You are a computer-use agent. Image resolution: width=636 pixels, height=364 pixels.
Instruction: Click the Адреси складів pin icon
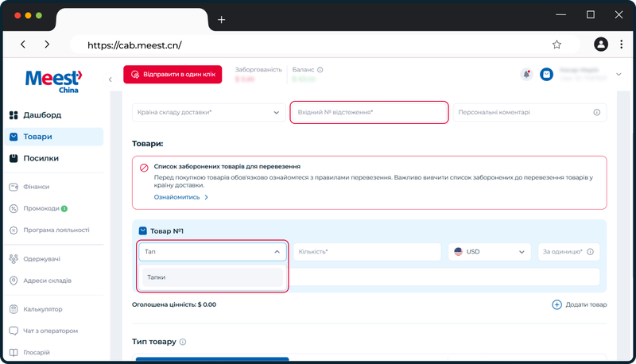pyautogui.click(x=14, y=281)
